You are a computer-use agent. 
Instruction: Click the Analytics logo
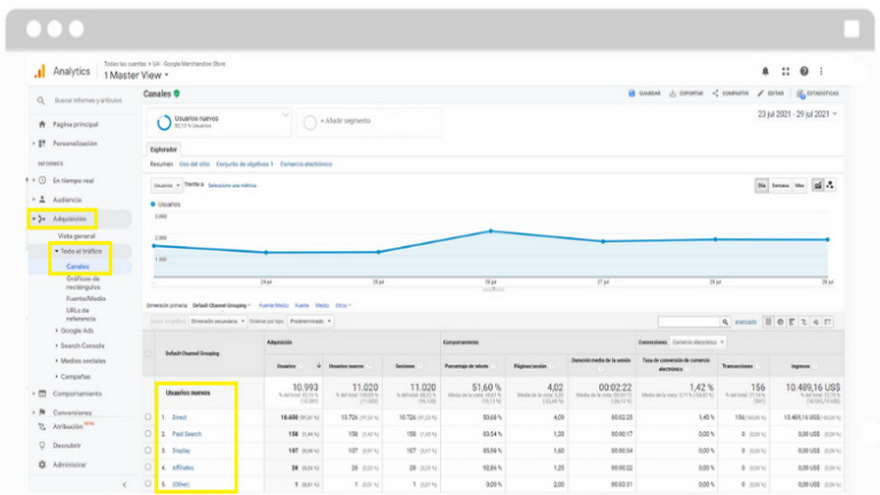point(40,71)
